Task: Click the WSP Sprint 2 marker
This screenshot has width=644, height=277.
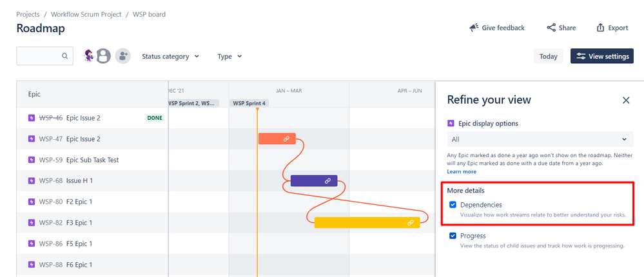Action: (x=193, y=103)
